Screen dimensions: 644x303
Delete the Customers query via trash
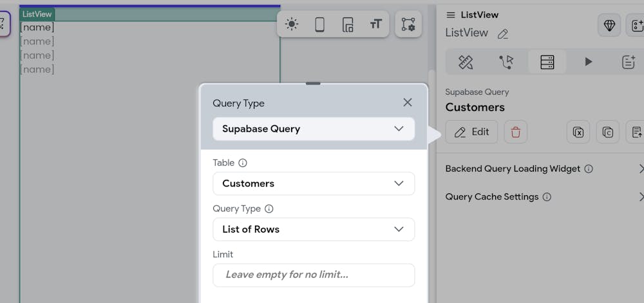515,132
